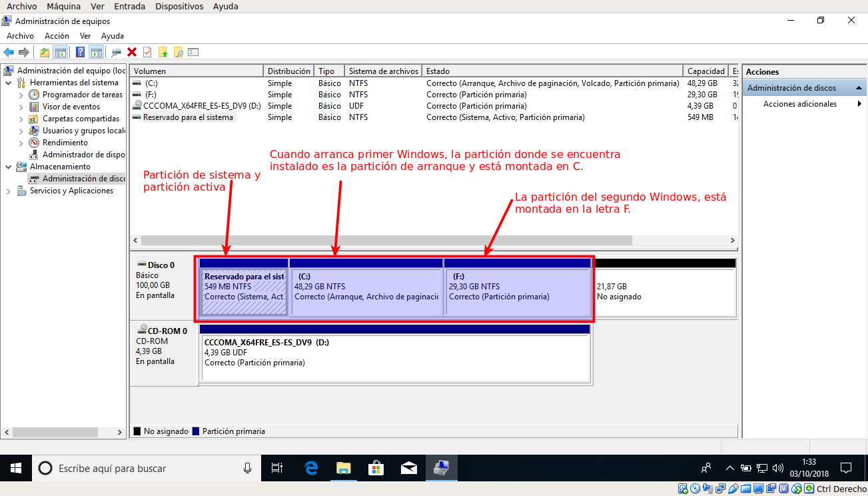This screenshot has width=868, height=496.
Task: Sort the volume list by Capacidad column
Action: pos(705,71)
